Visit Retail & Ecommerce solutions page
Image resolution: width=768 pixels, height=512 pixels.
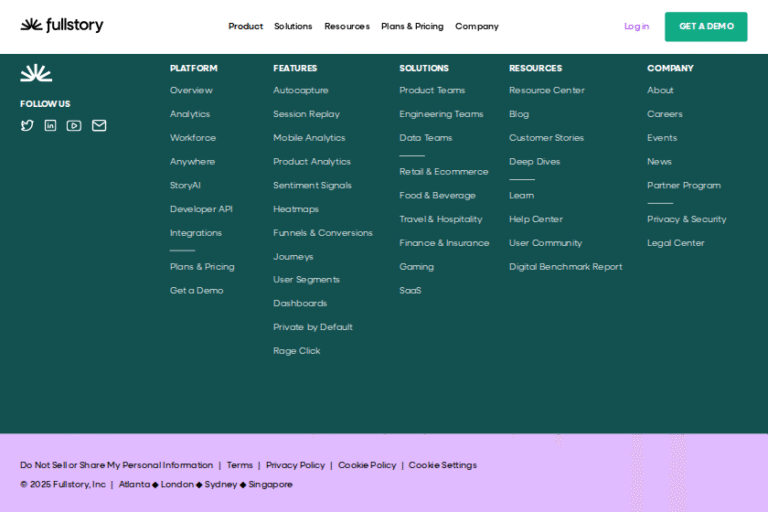coord(444,172)
